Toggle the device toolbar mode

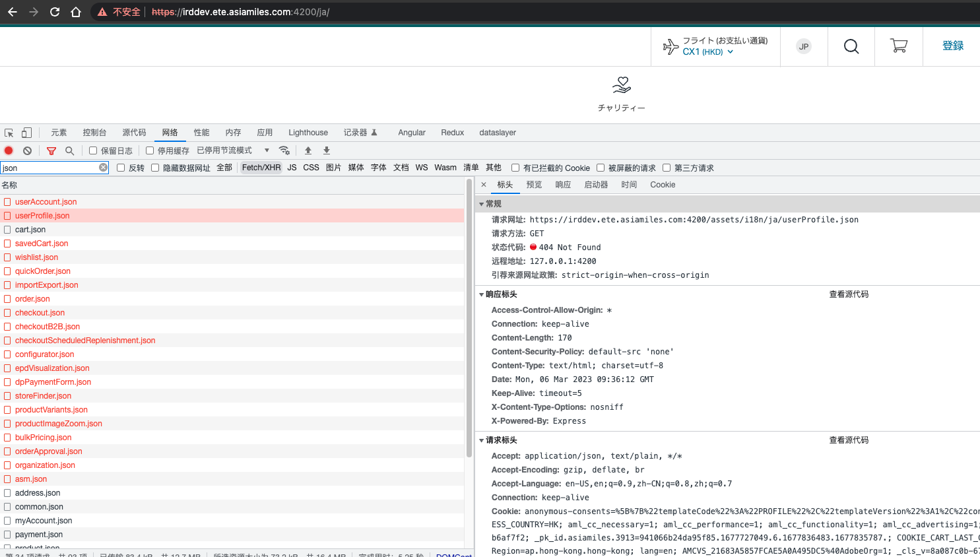pyautogui.click(x=26, y=133)
